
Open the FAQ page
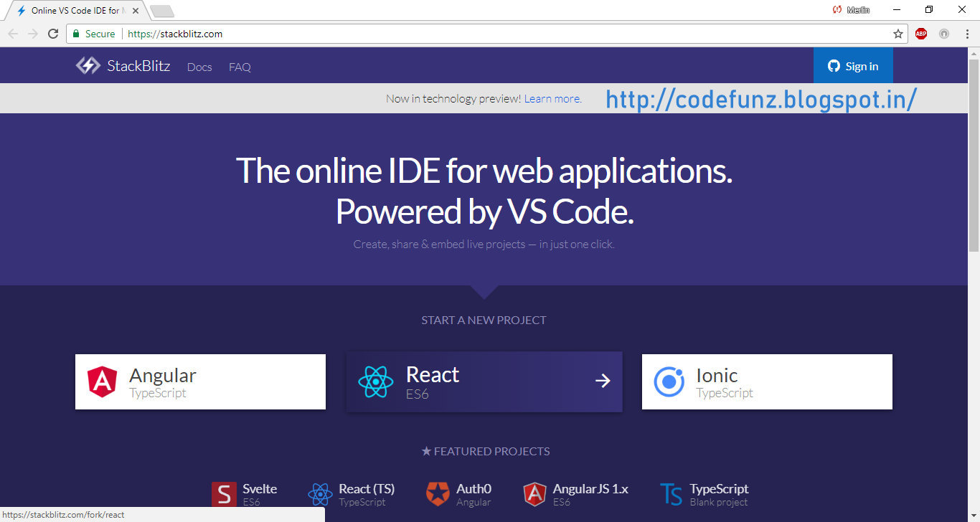point(239,67)
